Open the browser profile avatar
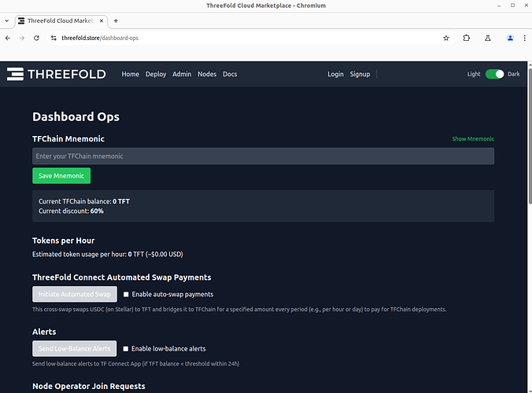The width and height of the screenshot is (532, 393). coord(510,38)
